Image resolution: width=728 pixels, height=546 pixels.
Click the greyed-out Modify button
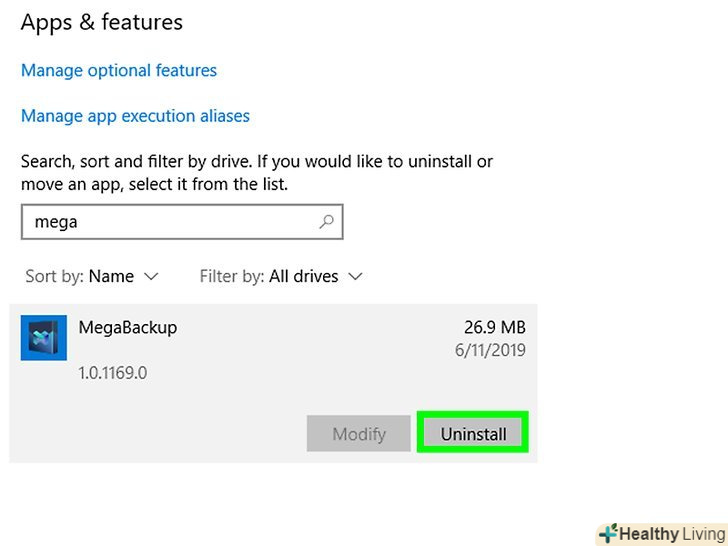[x=358, y=434]
